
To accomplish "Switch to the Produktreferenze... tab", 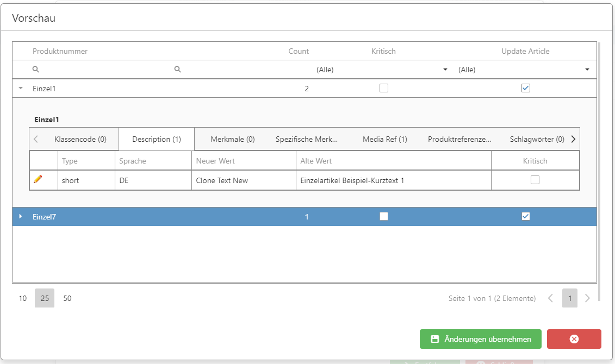I will tap(459, 139).
